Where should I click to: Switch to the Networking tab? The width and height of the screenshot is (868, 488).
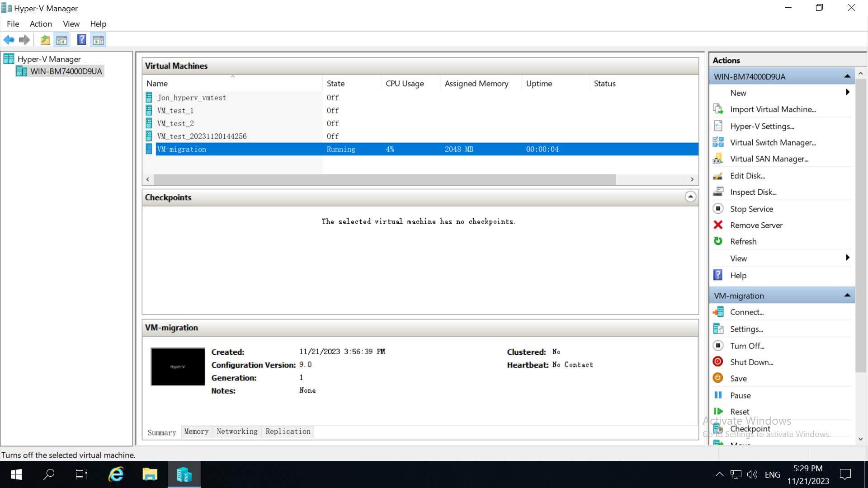236,432
